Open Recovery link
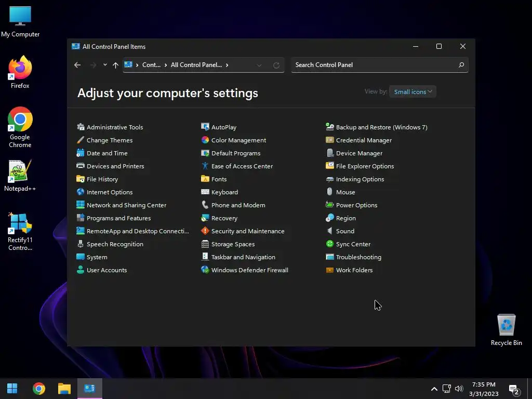The width and height of the screenshot is (532, 399). [224, 218]
